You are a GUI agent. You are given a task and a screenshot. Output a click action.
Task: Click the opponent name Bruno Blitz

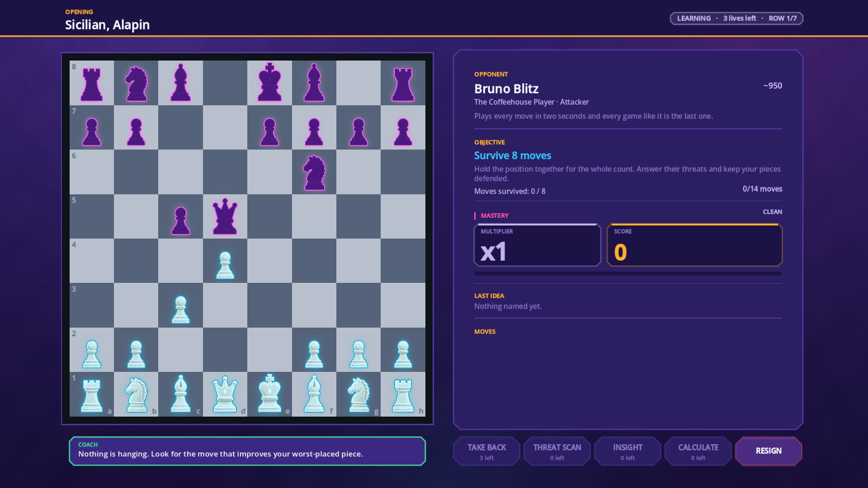506,89
